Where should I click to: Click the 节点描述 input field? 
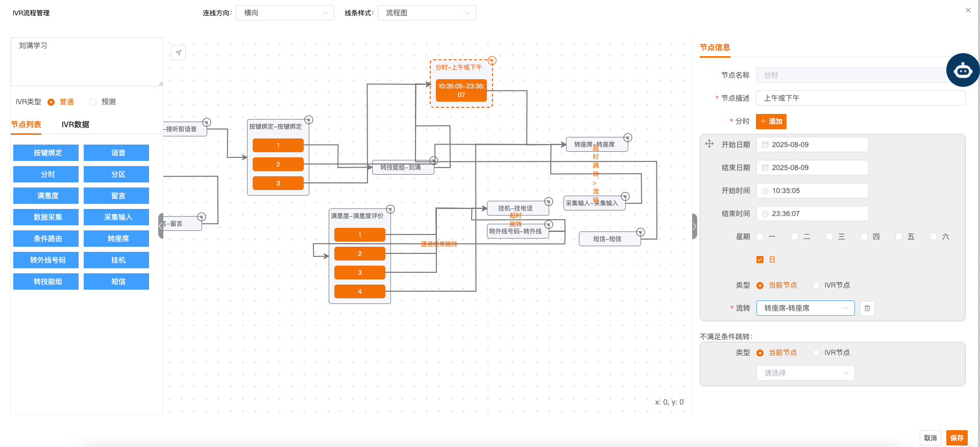pyautogui.click(x=860, y=98)
